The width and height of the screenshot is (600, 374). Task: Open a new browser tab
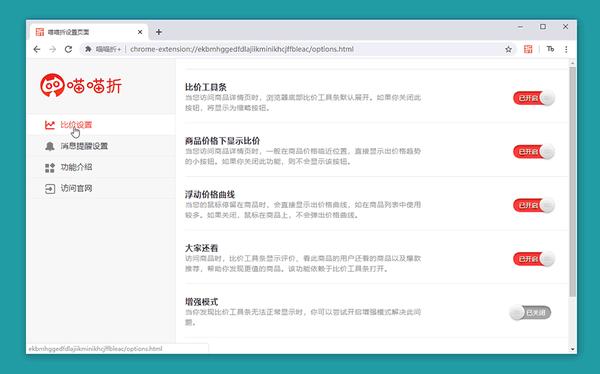pos(158,32)
